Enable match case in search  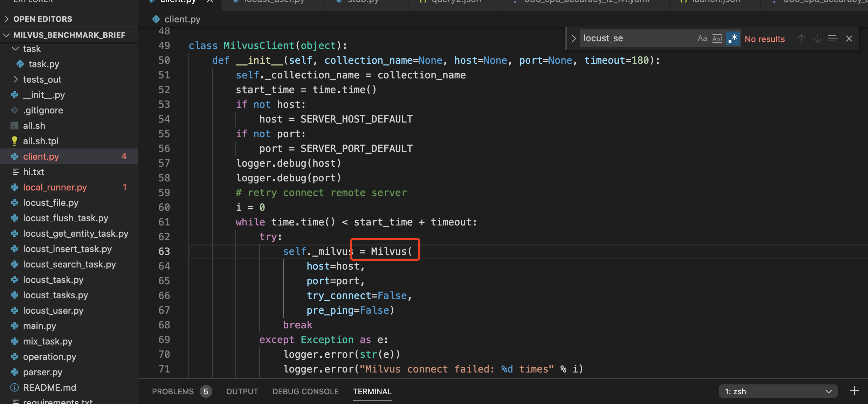(702, 39)
